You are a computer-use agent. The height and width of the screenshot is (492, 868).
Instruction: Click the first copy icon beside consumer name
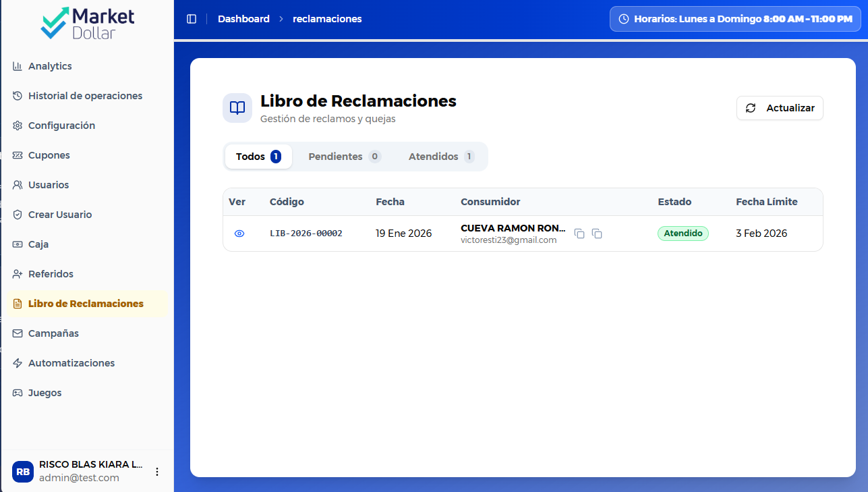tap(579, 234)
